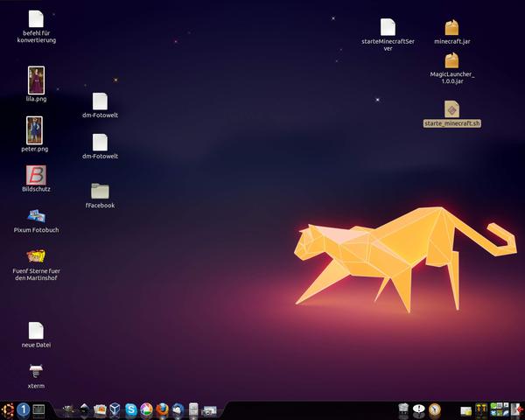Image resolution: width=525 pixels, height=420 pixels.
Task: Launch Picasa from the dock
Action: (147, 409)
